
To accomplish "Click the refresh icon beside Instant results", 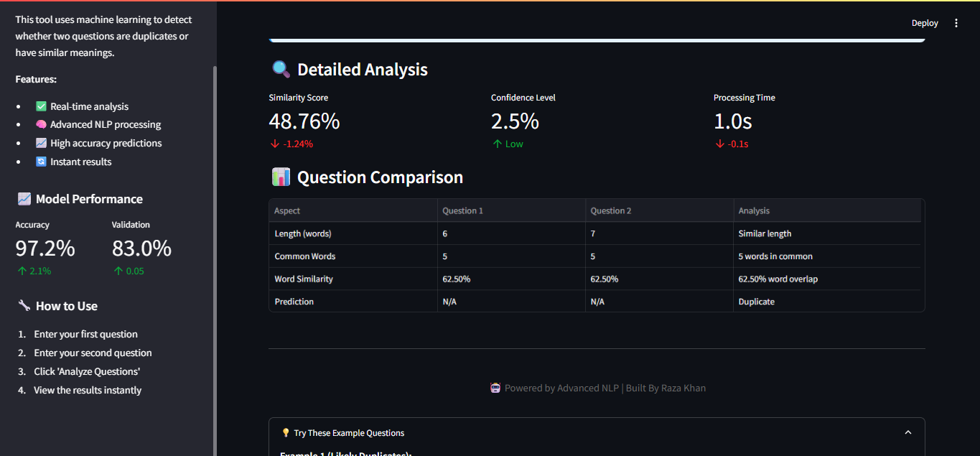I will [x=41, y=162].
